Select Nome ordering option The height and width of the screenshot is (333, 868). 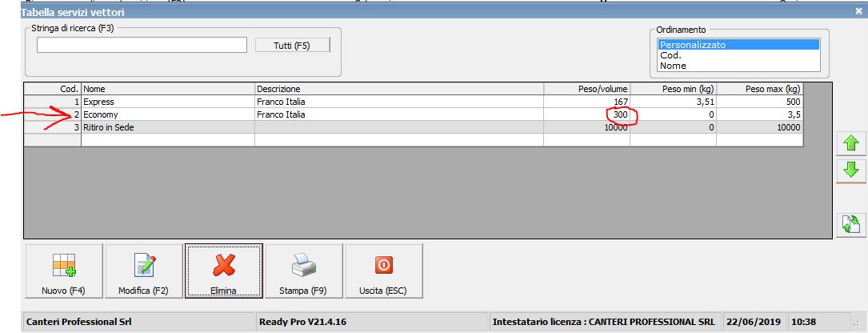click(739, 66)
